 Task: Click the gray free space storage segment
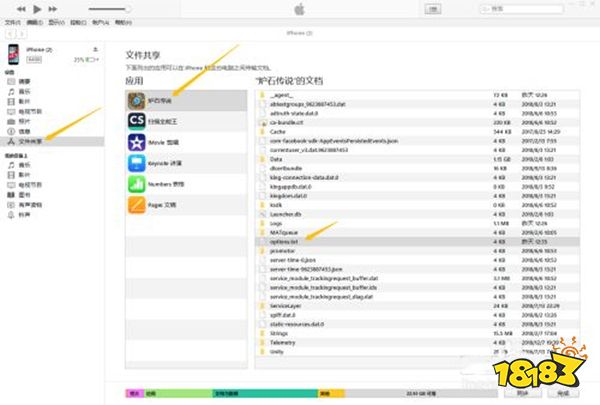click(x=421, y=393)
